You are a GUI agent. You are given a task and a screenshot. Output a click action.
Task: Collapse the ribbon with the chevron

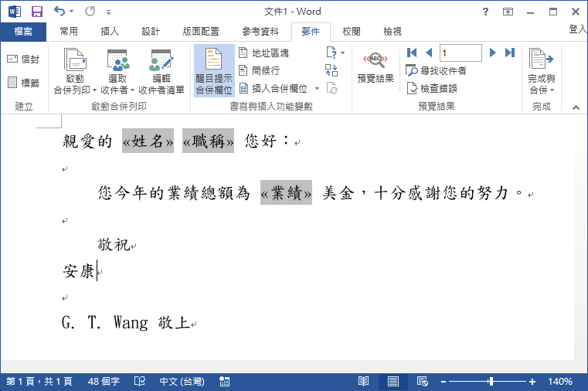pyautogui.click(x=576, y=107)
